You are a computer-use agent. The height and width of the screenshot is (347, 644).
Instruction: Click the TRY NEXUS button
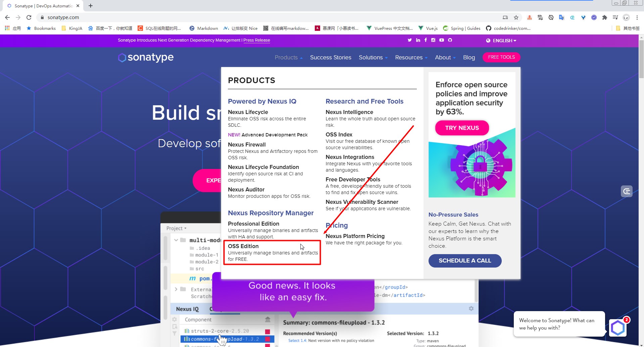[462, 128]
